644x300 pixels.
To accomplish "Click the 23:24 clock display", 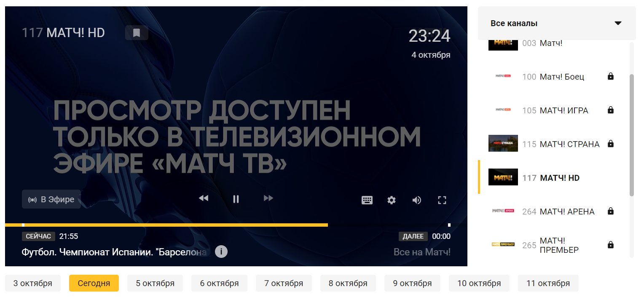I will pyautogui.click(x=429, y=36).
